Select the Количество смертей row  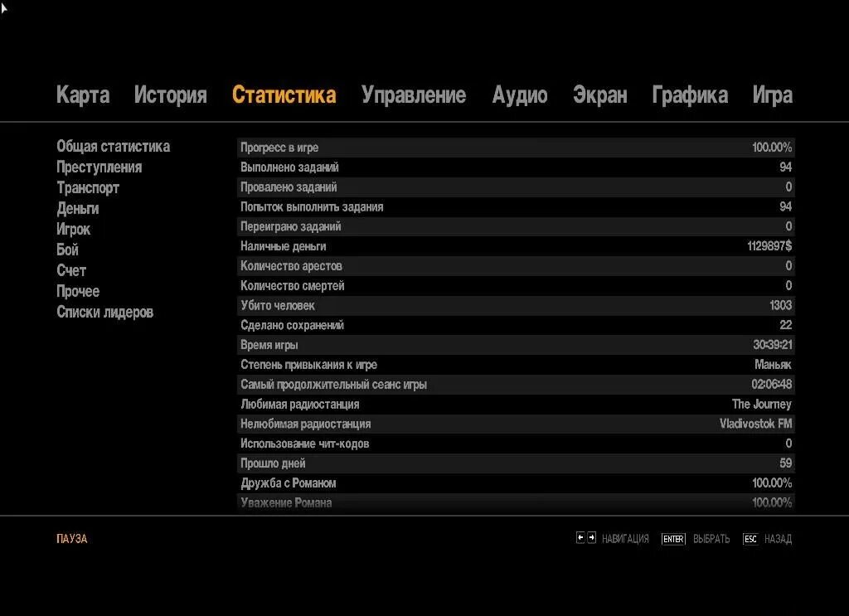(516, 286)
